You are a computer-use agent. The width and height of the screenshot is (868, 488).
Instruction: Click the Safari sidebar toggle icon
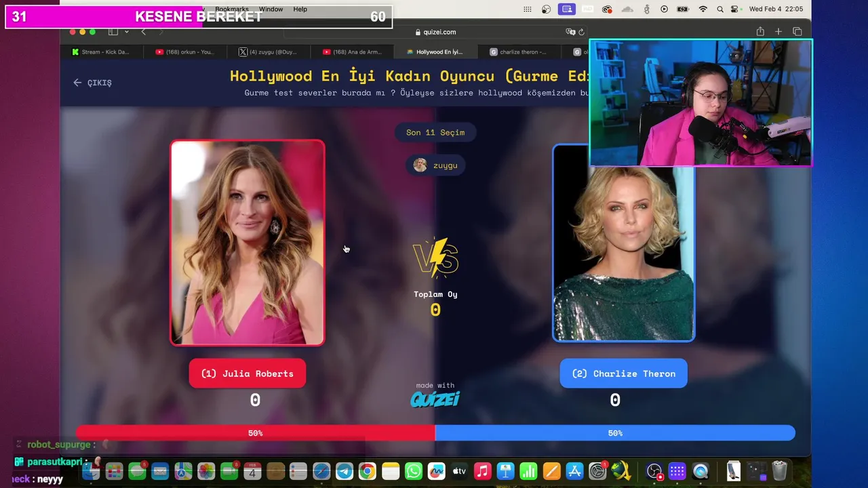pos(113,32)
